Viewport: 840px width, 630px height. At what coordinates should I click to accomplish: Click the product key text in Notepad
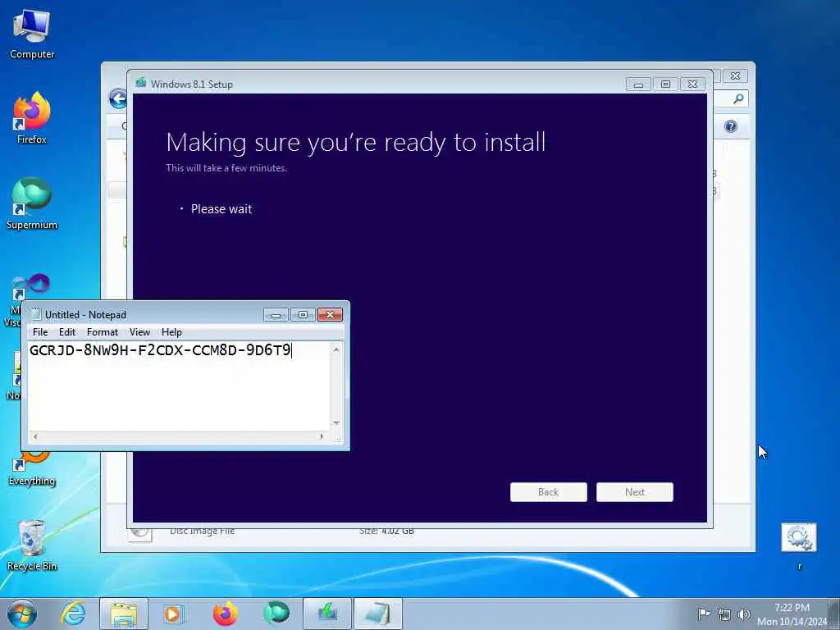tap(160, 350)
